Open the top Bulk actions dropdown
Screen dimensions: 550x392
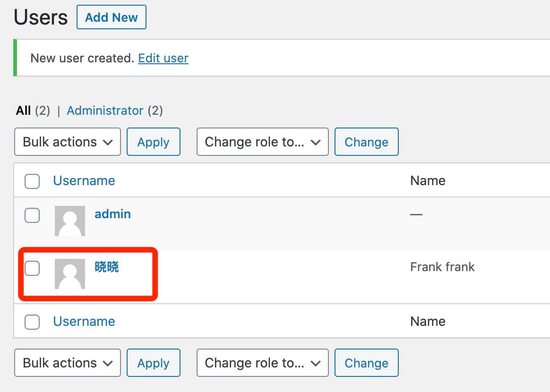[68, 142]
